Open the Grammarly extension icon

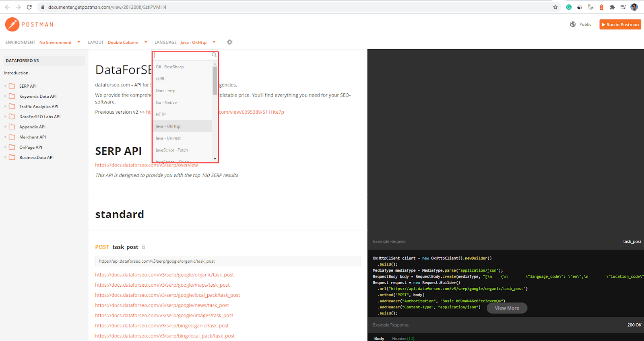(569, 7)
